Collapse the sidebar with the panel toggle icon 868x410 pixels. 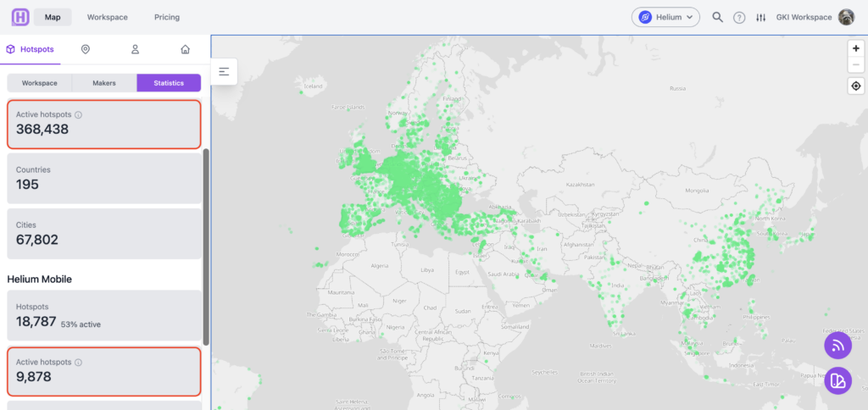pos(224,71)
